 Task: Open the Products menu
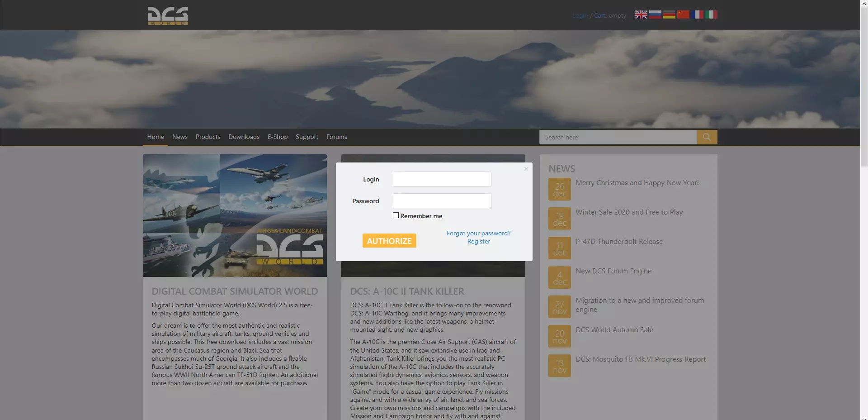[x=208, y=137]
